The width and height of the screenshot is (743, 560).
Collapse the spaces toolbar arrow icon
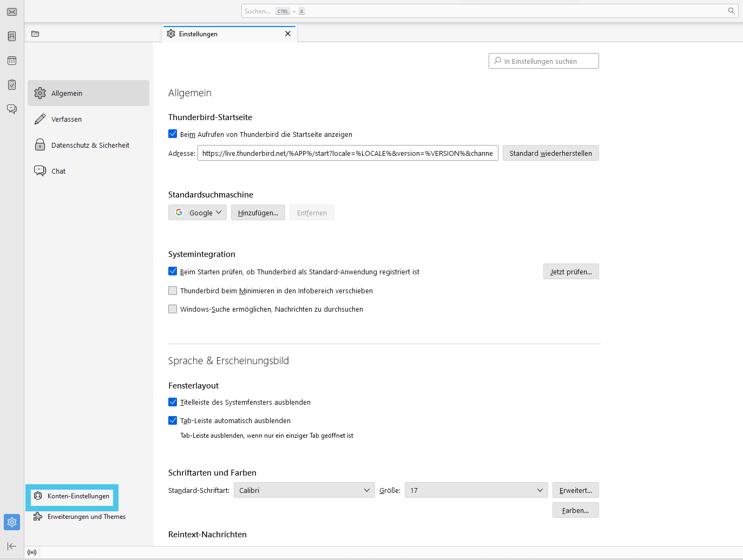tap(12, 546)
